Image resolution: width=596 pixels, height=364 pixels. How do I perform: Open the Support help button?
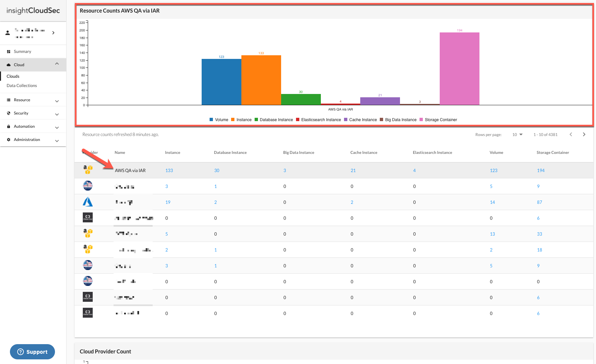pyautogui.click(x=32, y=352)
